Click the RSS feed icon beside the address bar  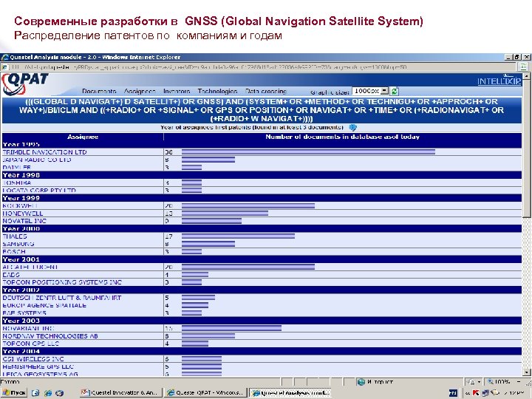pos(524,66)
